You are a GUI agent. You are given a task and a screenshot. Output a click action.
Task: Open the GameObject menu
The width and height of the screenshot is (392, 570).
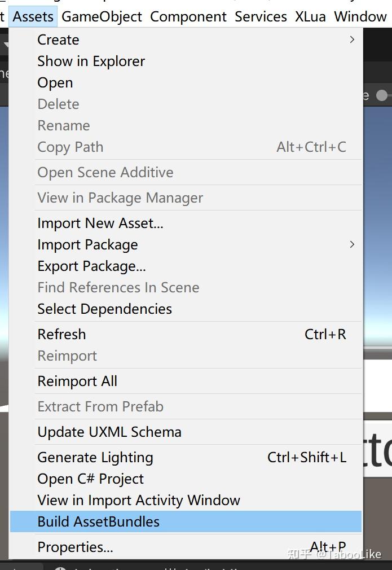tap(102, 17)
